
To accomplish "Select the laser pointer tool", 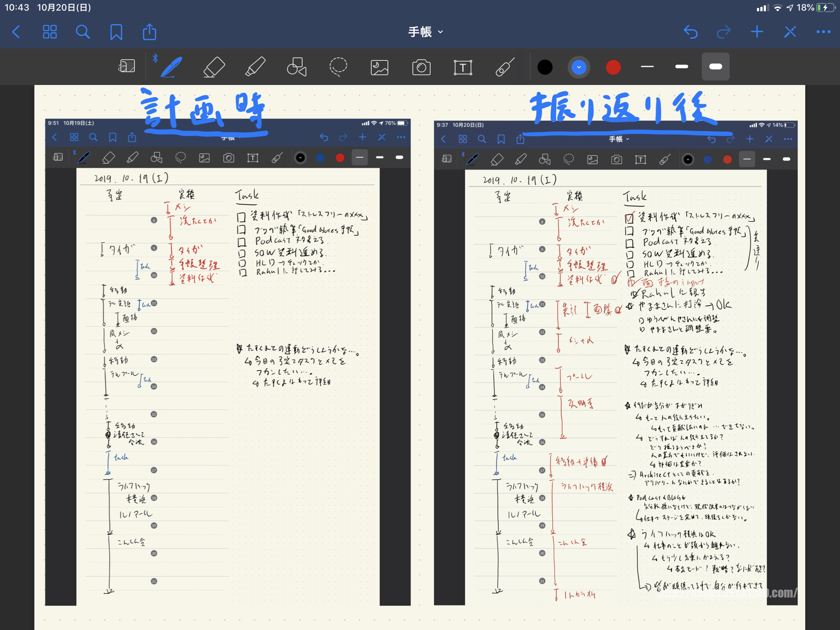I will (505, 66).
